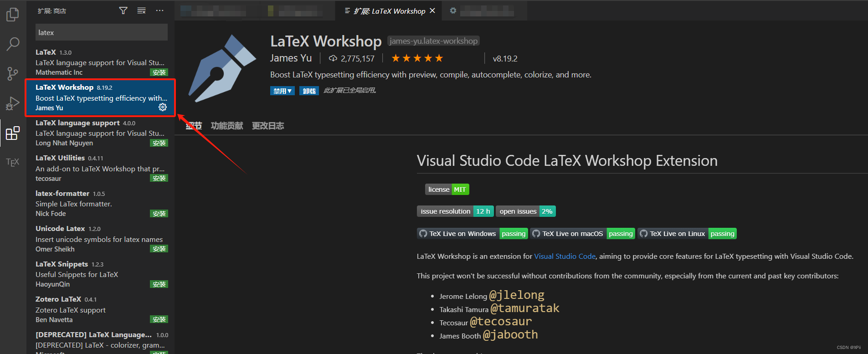This screenshot has height=354, width=868.
Task: Install LaTeX language support by Long Nhat Nguyen
Action: coord(159,143)
